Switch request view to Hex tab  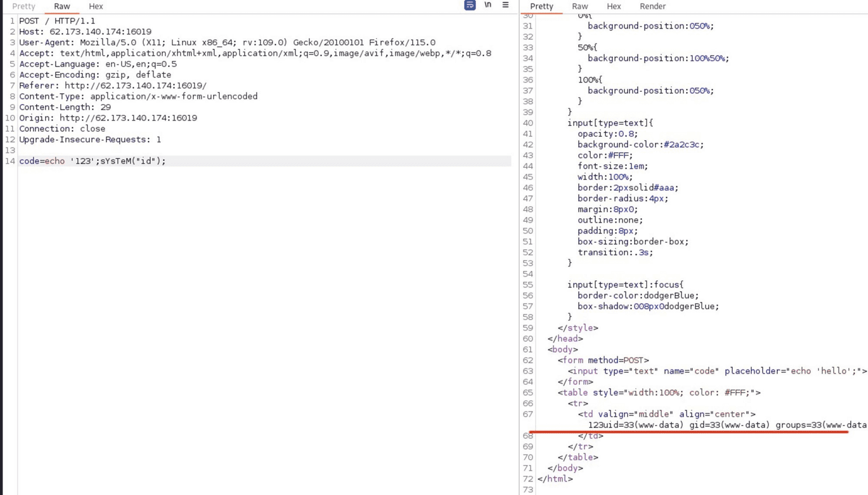(x=96, y=7)
